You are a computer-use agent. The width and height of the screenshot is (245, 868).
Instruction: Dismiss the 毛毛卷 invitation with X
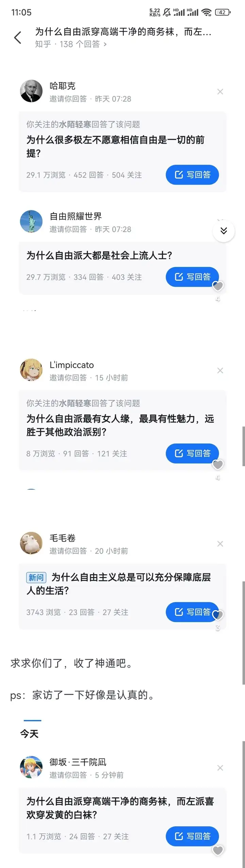coord(220,544)
